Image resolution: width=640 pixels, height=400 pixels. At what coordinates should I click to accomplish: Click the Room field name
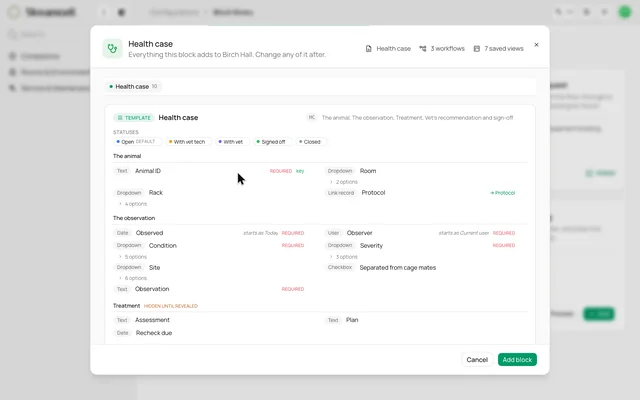(368, 171)
